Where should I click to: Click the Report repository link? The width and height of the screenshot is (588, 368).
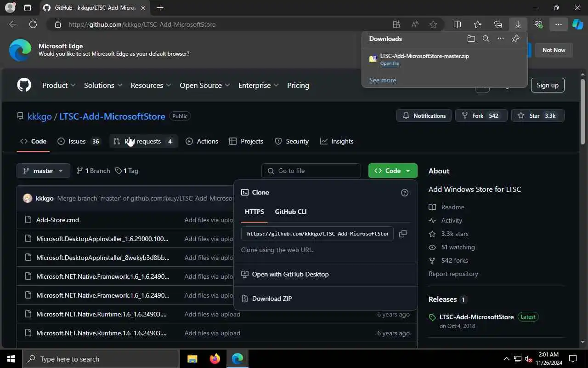tap(453, 274)
